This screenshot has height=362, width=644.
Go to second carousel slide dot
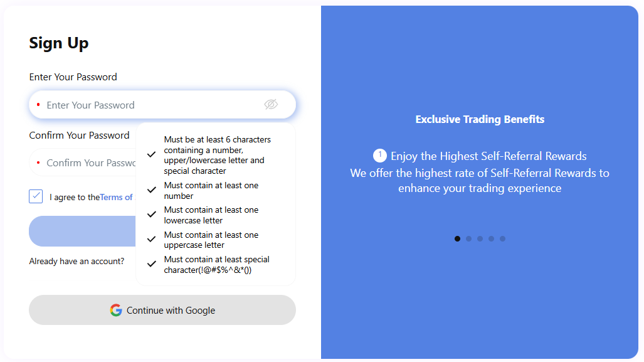[468, 238]
